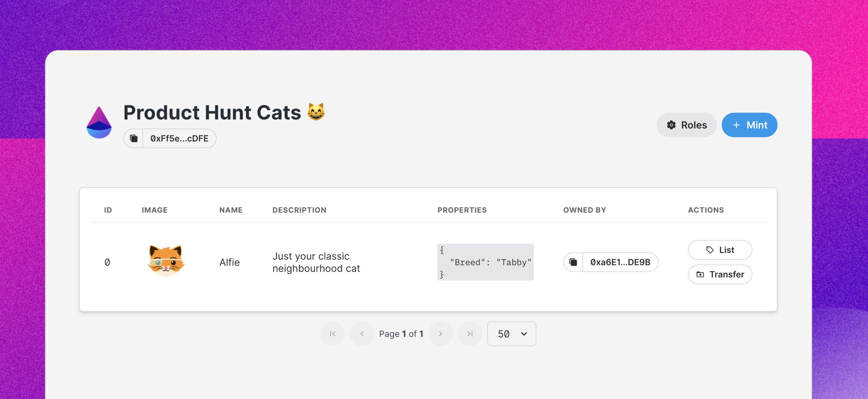Click the dropdown chevron next to 50
This screenshot has width=868, height=399.
pyautogui.click(x=524, y=334)
